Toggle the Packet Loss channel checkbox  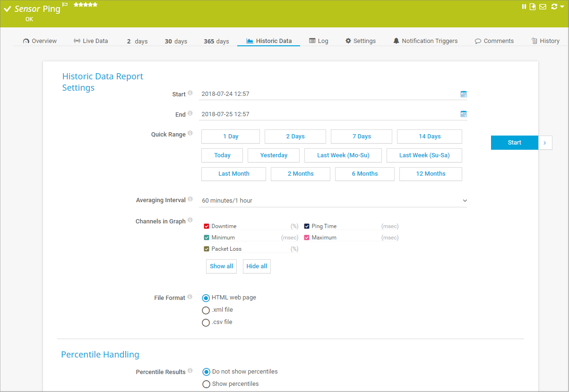pyautogui.click(x=207, y=249)
